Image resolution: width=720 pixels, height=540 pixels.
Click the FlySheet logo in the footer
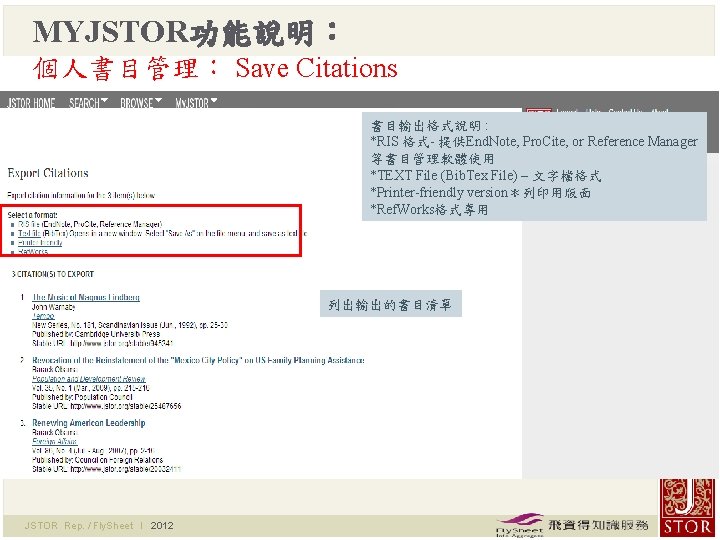coord(520,525)
